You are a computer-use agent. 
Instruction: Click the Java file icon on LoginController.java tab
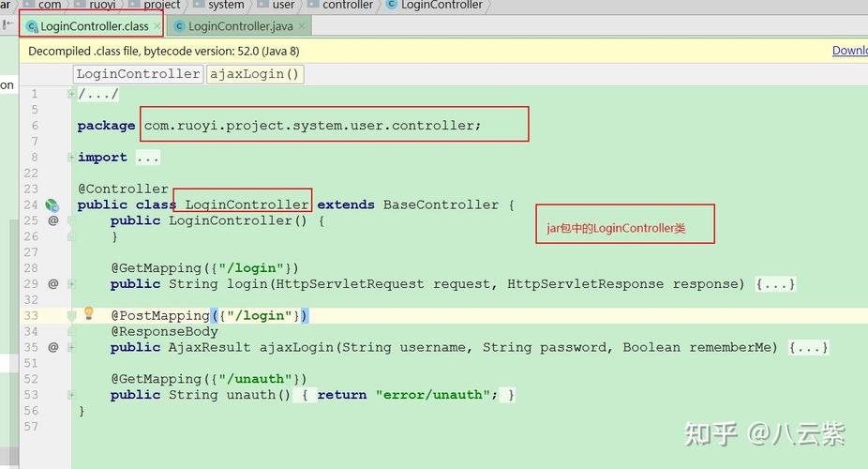179,26
